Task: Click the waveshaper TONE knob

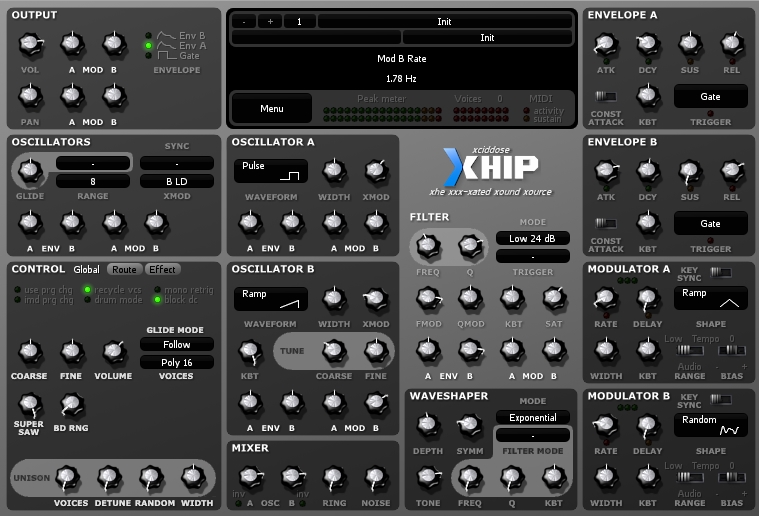Action: pyautogui.click(x=428, y=477)
